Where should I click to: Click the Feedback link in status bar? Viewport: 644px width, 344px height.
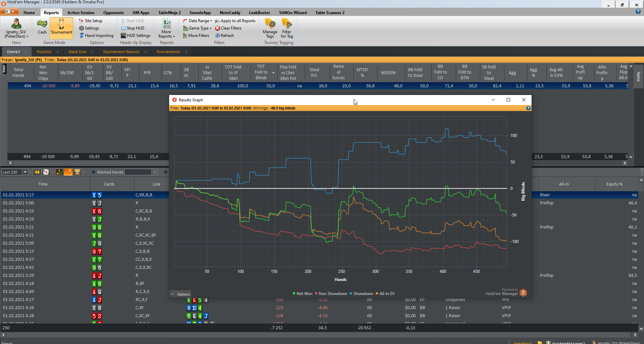pos(523,343)
